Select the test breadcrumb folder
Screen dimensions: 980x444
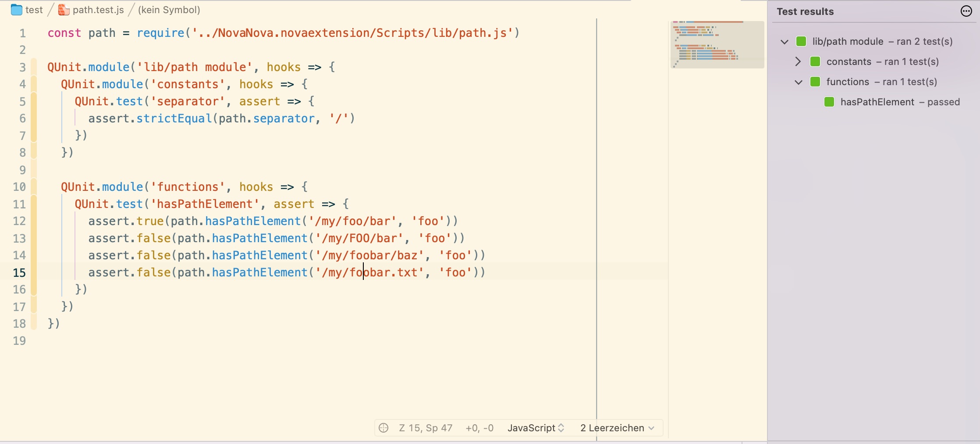34,10
